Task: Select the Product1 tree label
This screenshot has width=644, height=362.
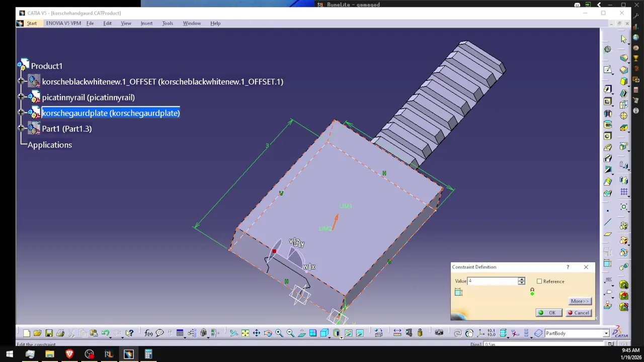Action: [x=47, y=66]
